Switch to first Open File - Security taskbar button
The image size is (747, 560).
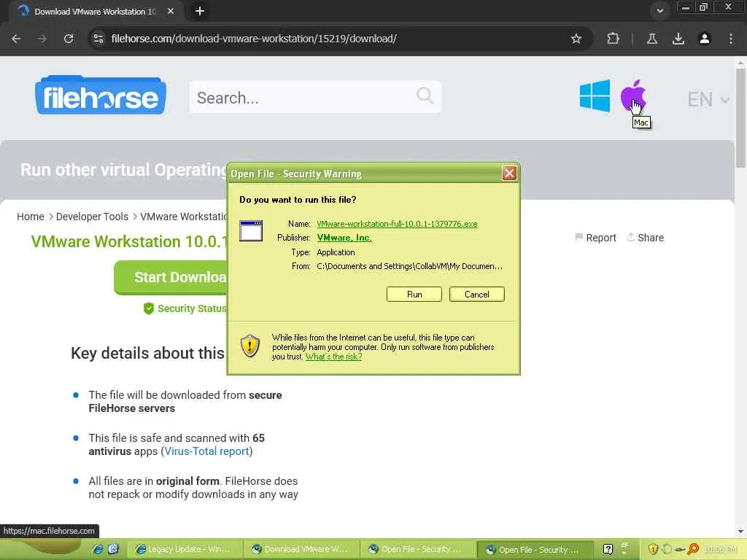[x=418, y=550]
